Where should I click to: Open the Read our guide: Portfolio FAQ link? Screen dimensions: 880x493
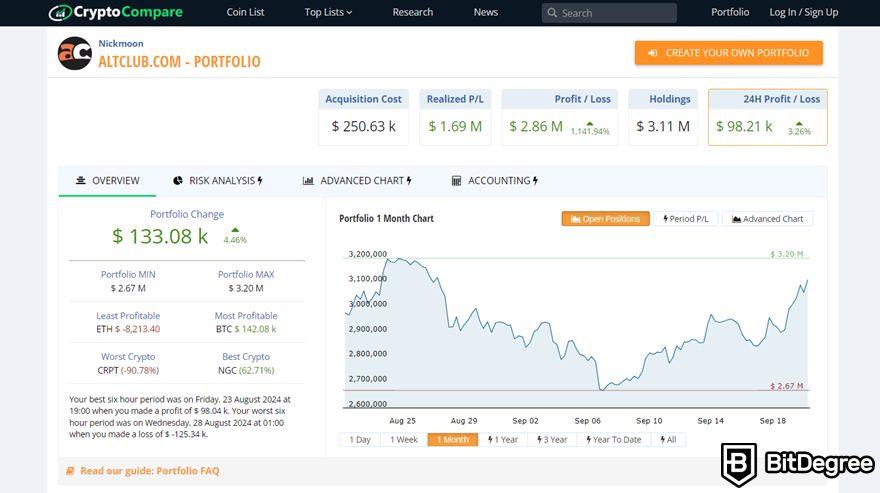(x=150, y=471)
